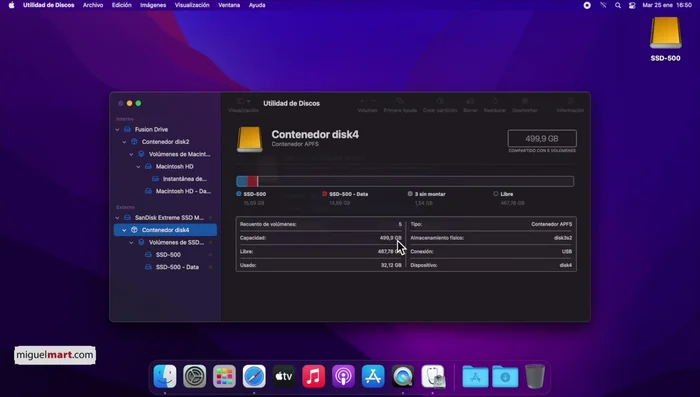Click the Borrar erase toolbar icon
Image resolution: width=700 pixels, height=397 pixels.
click(x=470, y=101)
